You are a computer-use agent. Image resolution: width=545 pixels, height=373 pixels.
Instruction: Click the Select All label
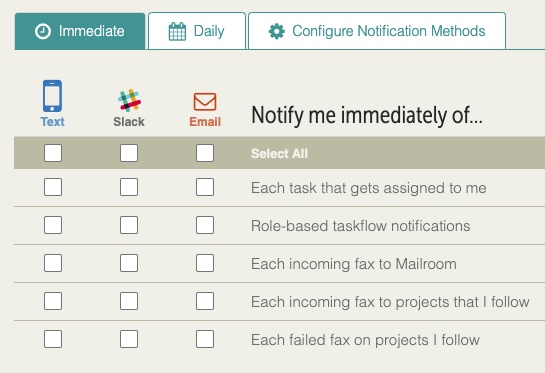pos(279,153)
